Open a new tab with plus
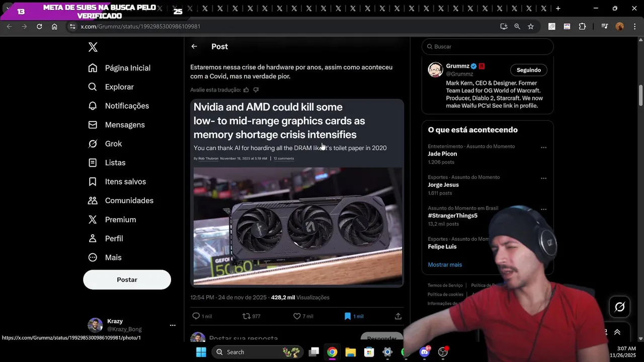Screen dimensions: 644x362 click(x=558, y=9)
